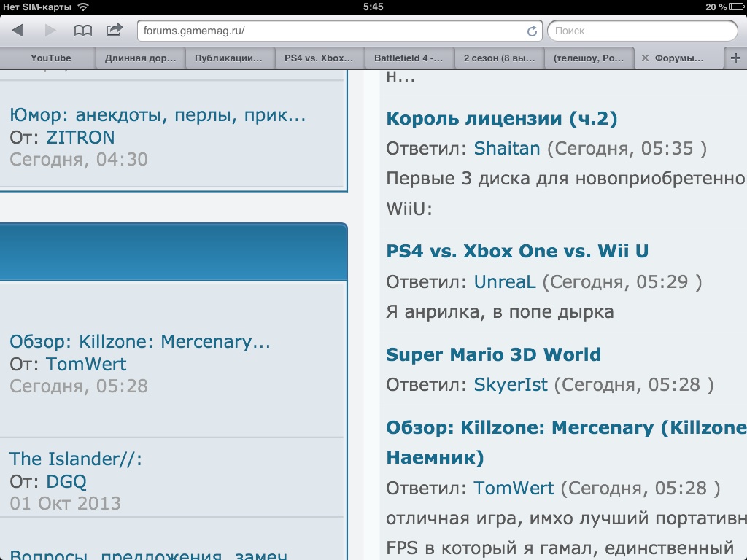
Task: Click the Нет SIM-карты status text
Action: coord(37,7)
